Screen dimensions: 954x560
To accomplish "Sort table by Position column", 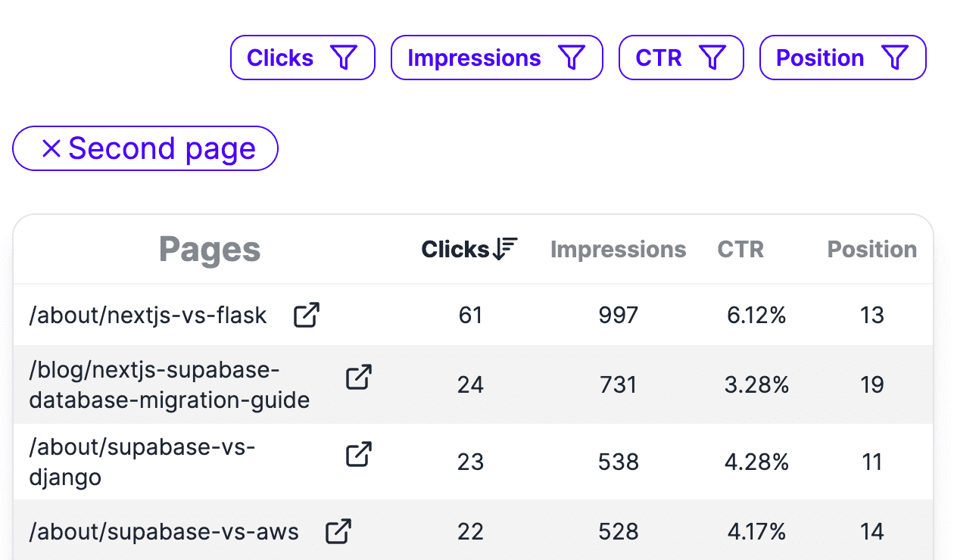I will [x=871, y=250].
